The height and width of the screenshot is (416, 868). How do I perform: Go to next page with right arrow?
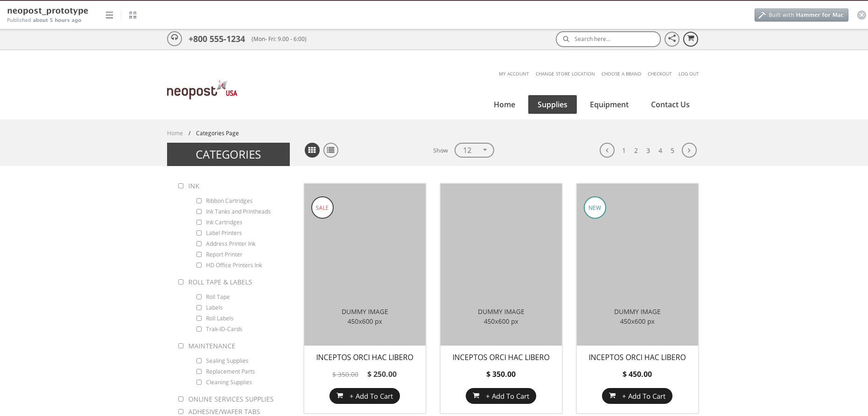click(689, 150)
